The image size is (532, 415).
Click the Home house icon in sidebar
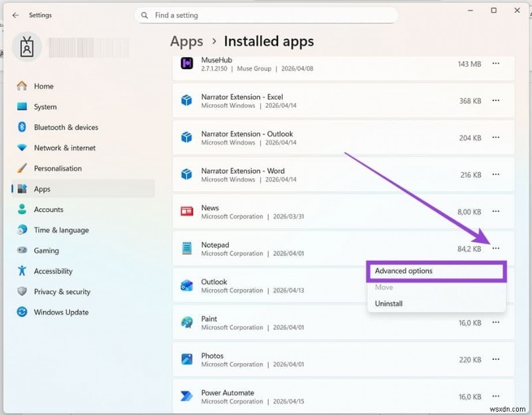click(22, 86)
